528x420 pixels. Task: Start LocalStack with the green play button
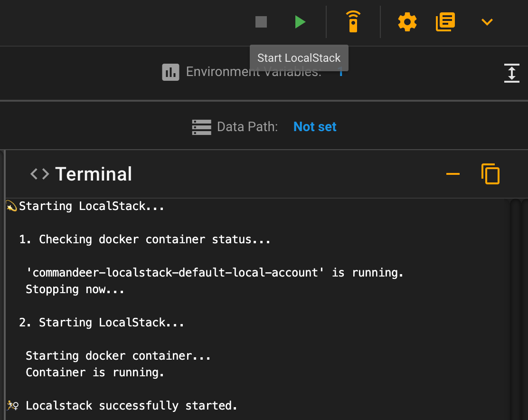click(x=300, y=22)
